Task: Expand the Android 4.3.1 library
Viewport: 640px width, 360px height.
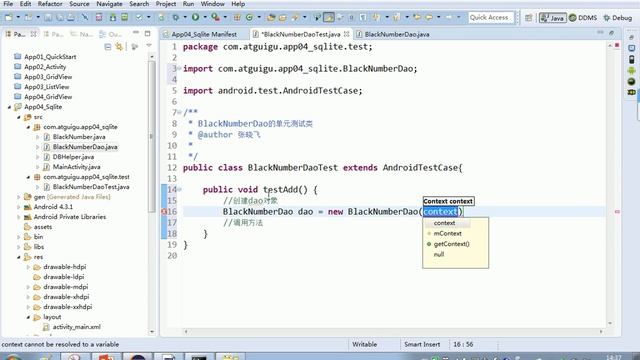Action: pyautogui.click(x=19, y=207)
